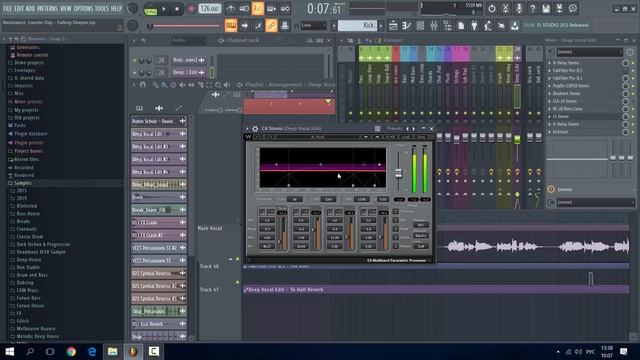The width and height of the screenshot is (640, 360).
Task: Click the Play button in transport
Action: click(164, 9)
